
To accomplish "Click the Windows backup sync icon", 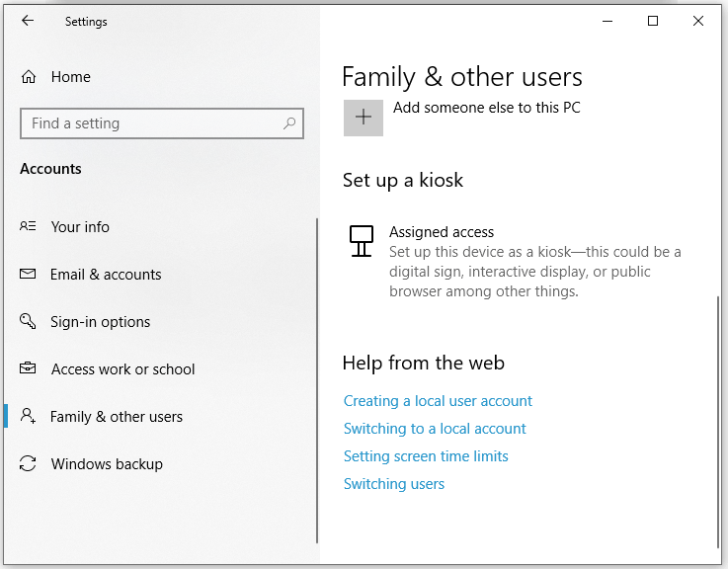I will (28, 463).
